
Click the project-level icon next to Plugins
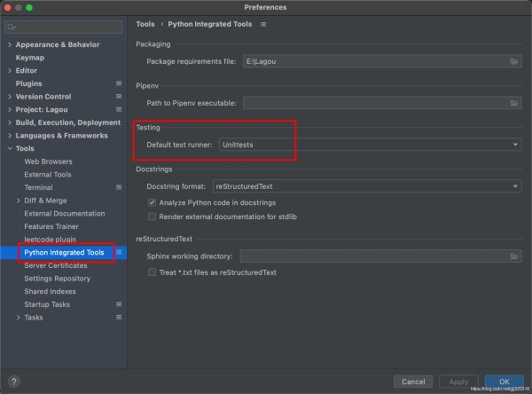click(119, 83)
